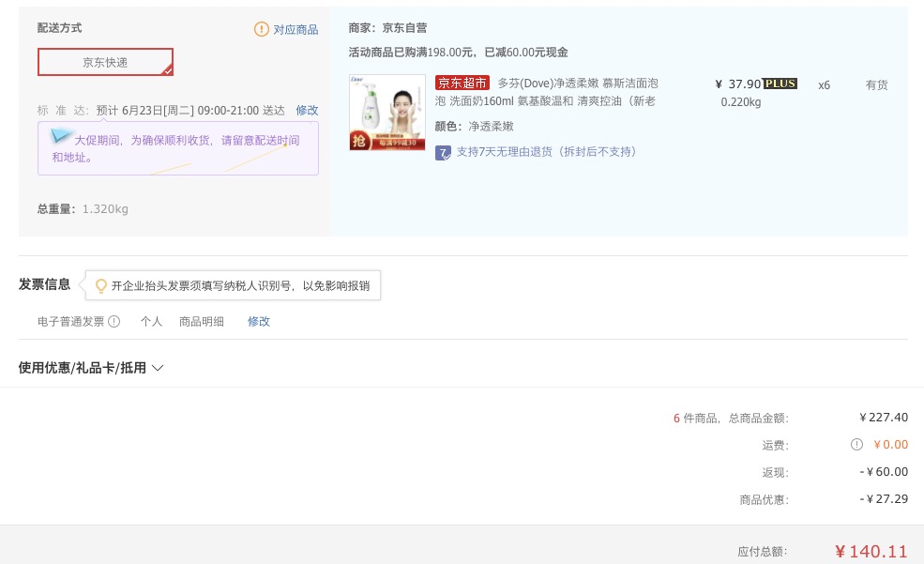This screenshot has height=564, width=924.
Task: Click the 商品优惠 -¥27.29 value
Action: pyautogui.click(x=884, y=498)
